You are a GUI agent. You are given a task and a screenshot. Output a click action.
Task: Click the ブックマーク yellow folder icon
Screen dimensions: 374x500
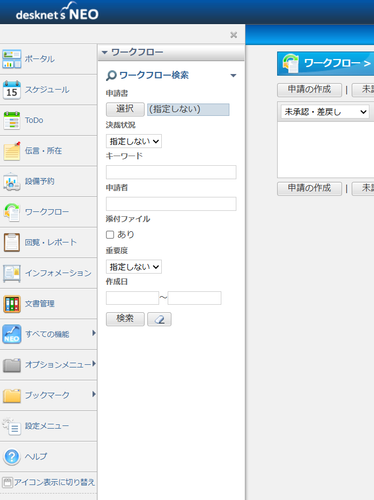[x=12, y=395]
